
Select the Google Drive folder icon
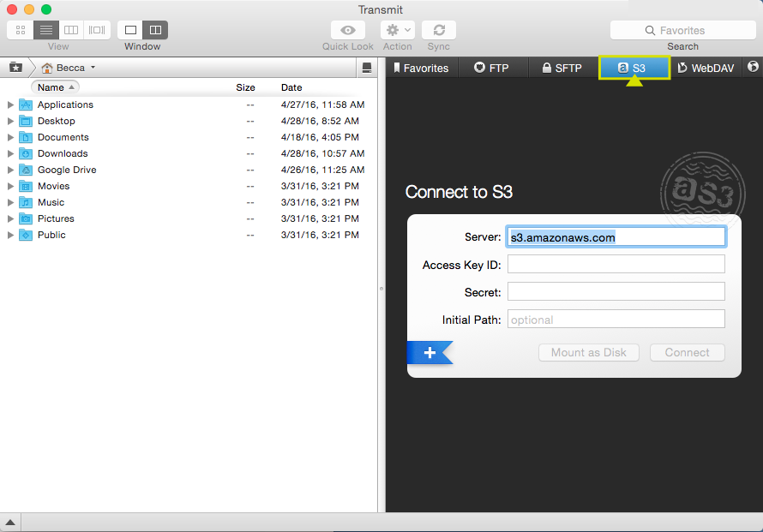tap(26, 170)
